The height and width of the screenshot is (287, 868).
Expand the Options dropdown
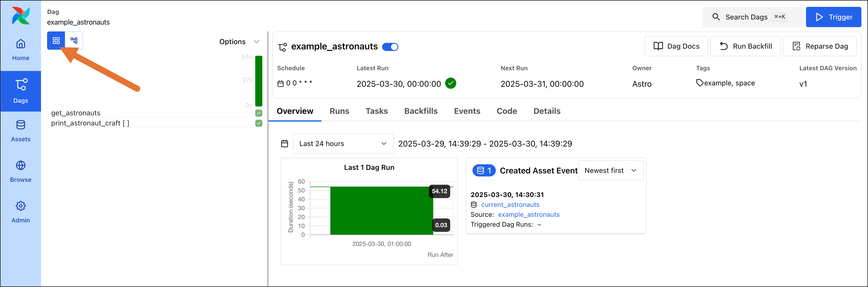click(240, 42)
